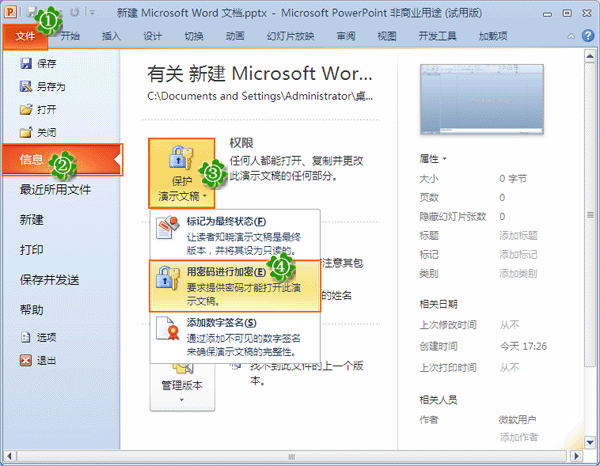Click the Mark as Final document icon

pyautogui.click(x=167, y=228)
